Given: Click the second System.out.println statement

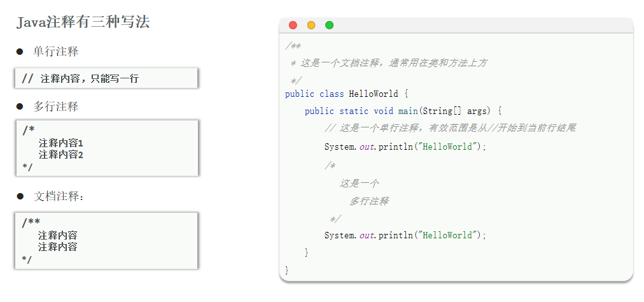Looking at the screenshot, I should (x=405, y=235).
